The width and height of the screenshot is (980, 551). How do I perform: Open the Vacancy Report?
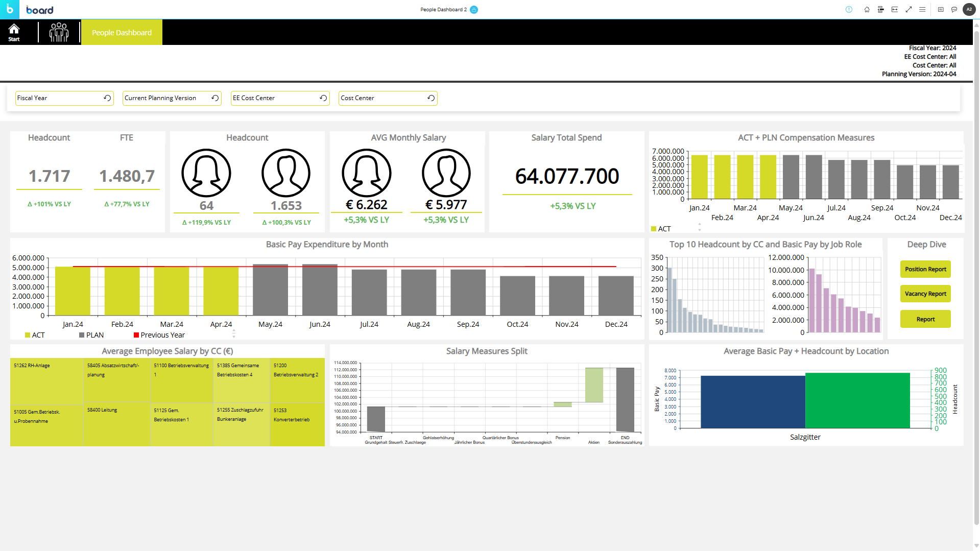coord(925,294)
